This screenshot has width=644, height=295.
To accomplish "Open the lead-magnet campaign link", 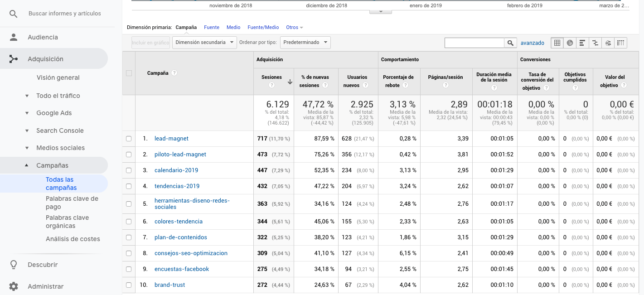I will click(x=171, y=139).
